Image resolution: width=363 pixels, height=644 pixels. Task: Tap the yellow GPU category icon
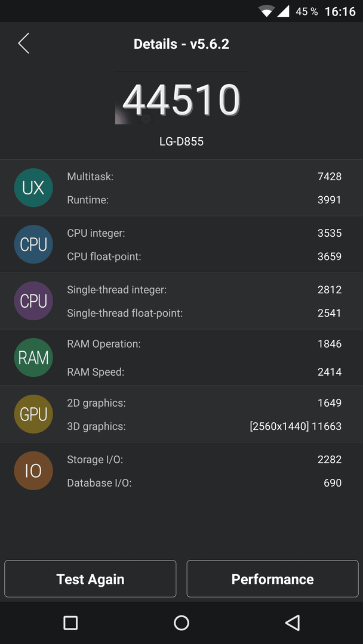[33, 414]
